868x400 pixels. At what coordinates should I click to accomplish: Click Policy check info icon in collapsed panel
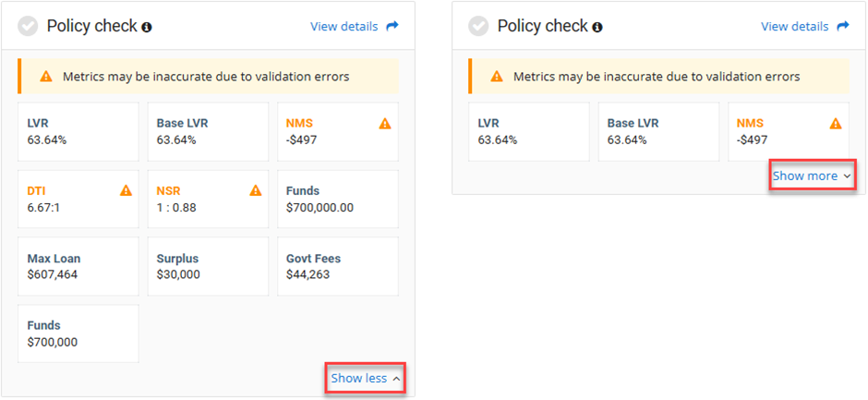coord(597,28)
